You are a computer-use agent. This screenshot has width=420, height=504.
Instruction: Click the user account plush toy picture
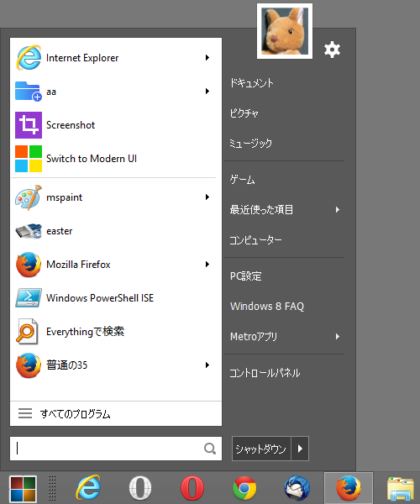(x=285, y=31)
